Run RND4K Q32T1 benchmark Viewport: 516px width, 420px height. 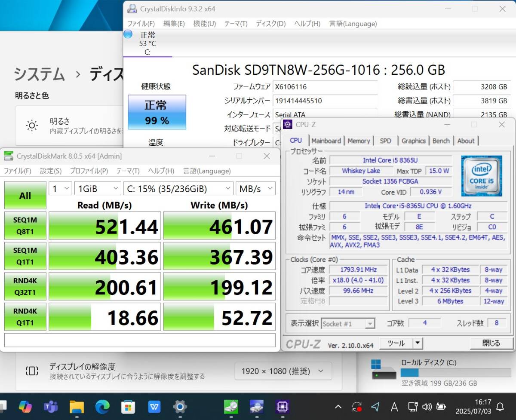click(25, 286)
